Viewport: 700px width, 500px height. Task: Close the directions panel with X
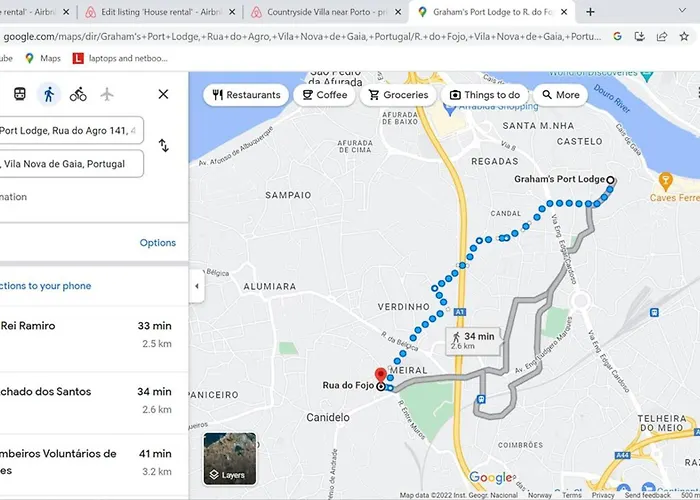point(163,94)
